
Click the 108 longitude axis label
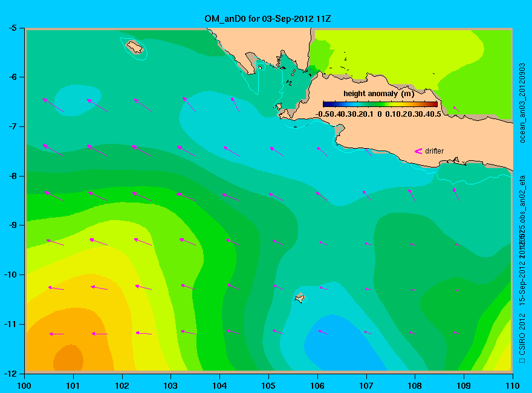[x=415, y=386]
